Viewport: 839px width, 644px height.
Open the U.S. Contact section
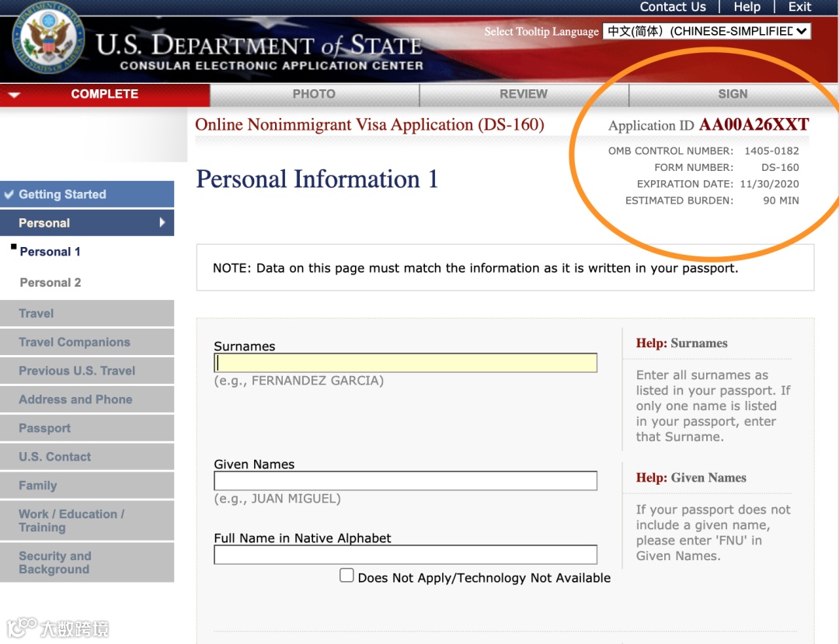tap(87, 457)
